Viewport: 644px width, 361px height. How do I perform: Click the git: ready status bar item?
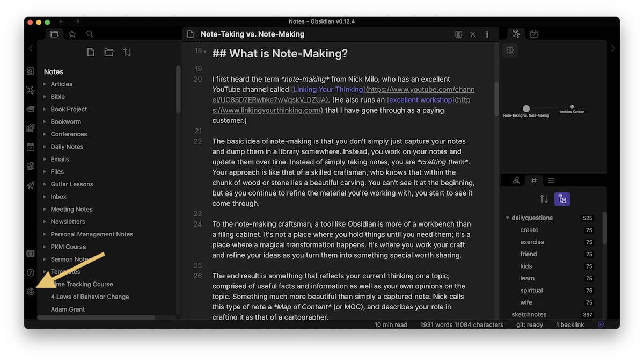[530, 324]
